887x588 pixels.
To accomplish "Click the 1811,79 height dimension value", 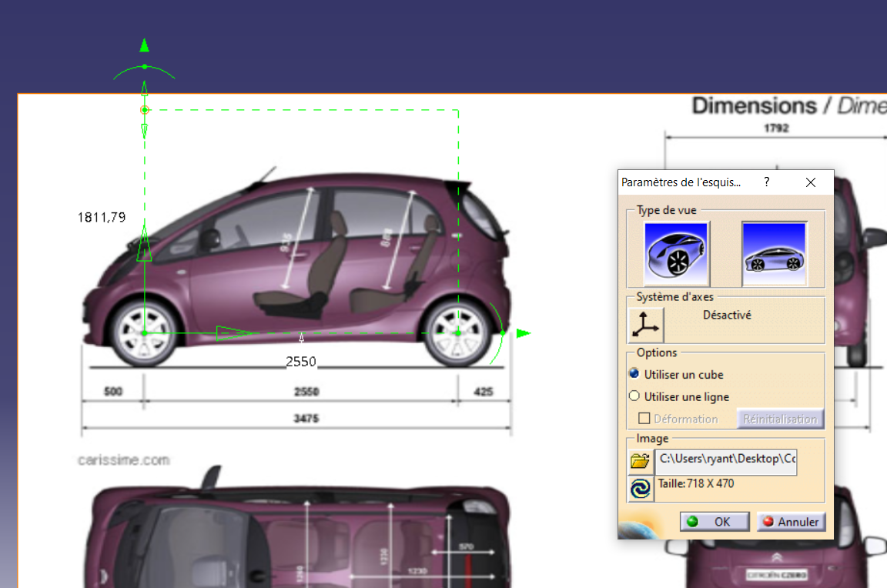I will pyautogui.click(x=101, y=218).
